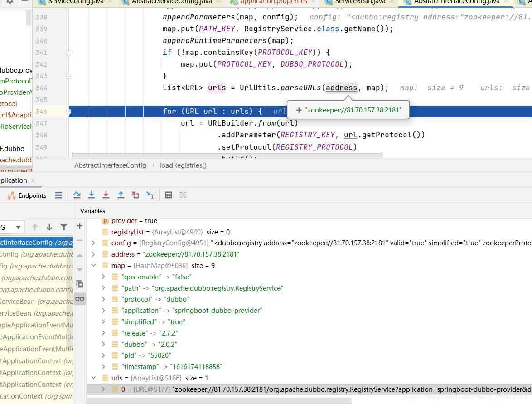Close the plication debug session tab

(33, 180)
